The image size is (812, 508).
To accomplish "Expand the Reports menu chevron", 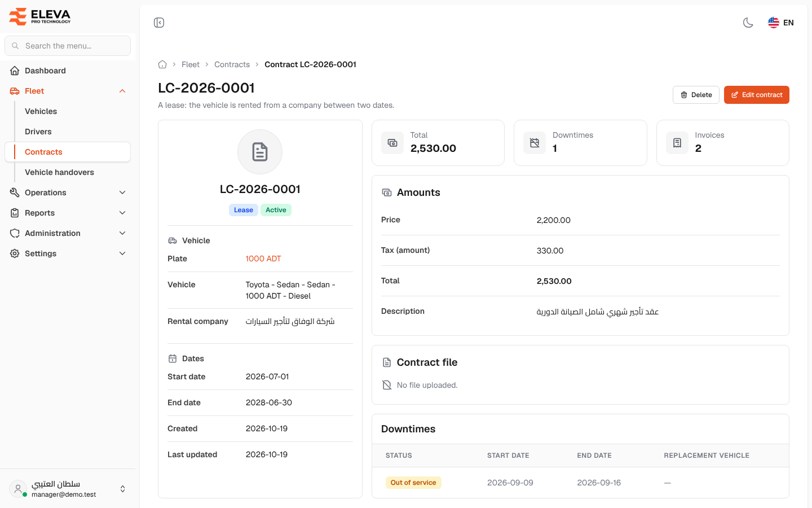I will (x=122, y=213).
